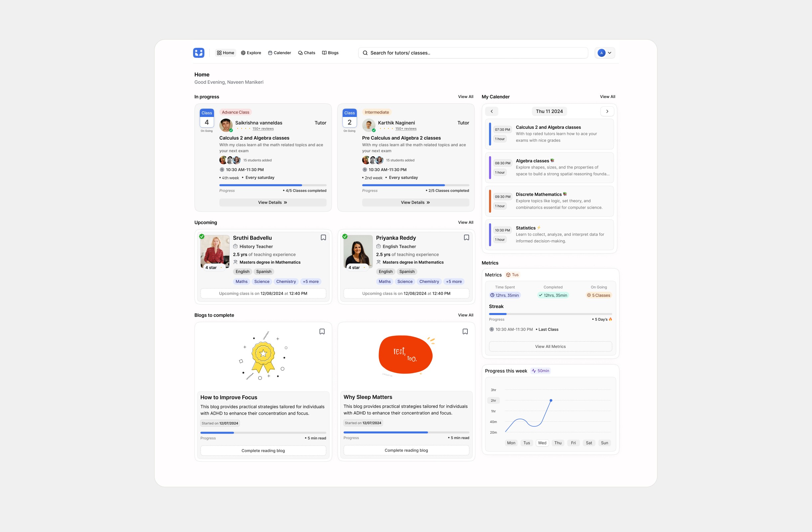Toggle bookmark on Why Sleep Matters blog
812x532 pixels.
pyautogui.click(x=466, y=331)
